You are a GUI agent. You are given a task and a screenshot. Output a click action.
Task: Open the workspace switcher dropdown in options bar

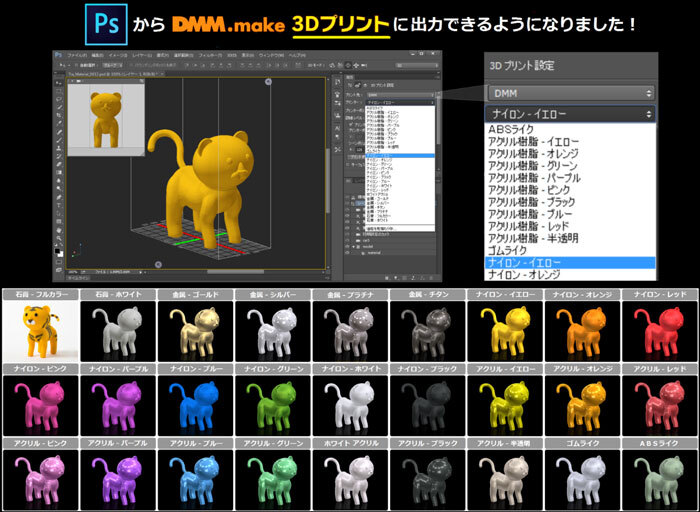[x=418, y=65]
